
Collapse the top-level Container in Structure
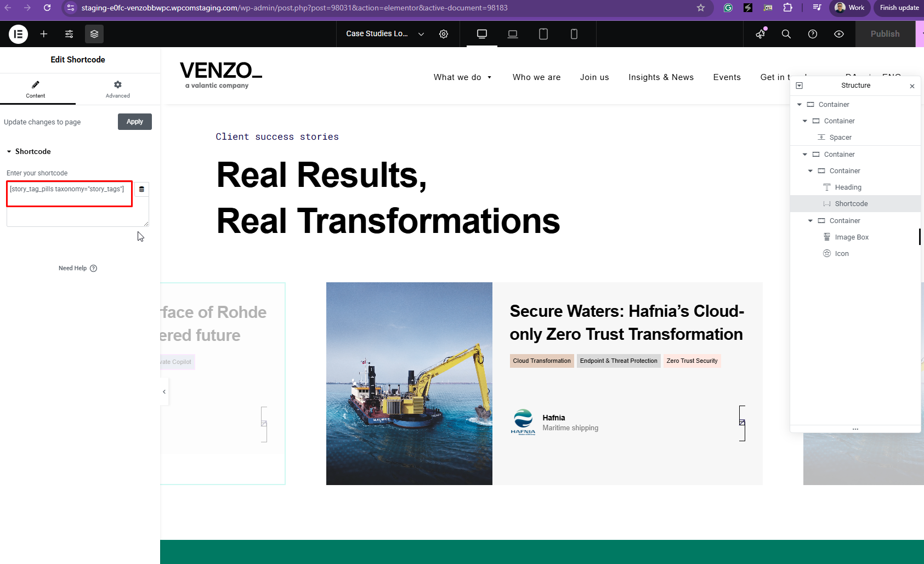coord(800,105)
